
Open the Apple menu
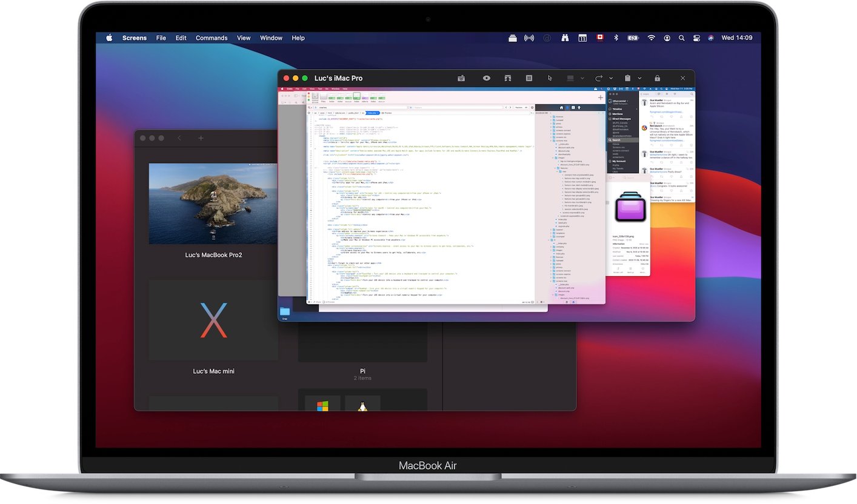tap(110, 38)
